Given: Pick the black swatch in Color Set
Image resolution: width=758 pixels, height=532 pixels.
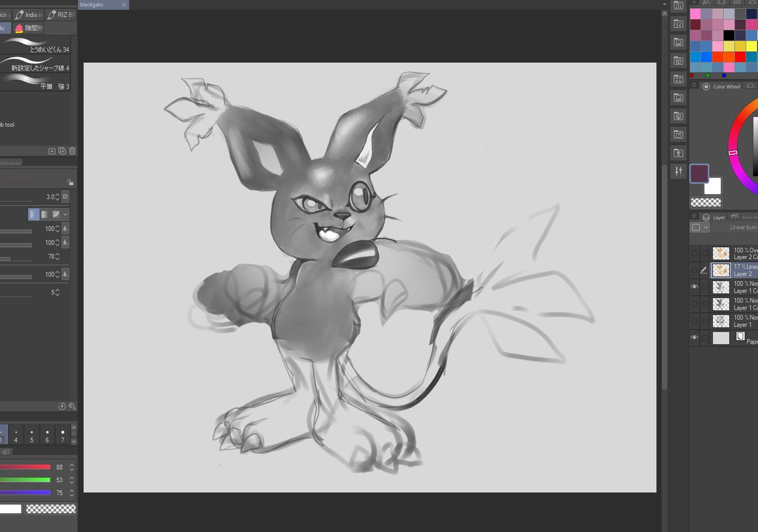Looking at the screenshot, I should point(729,35).
